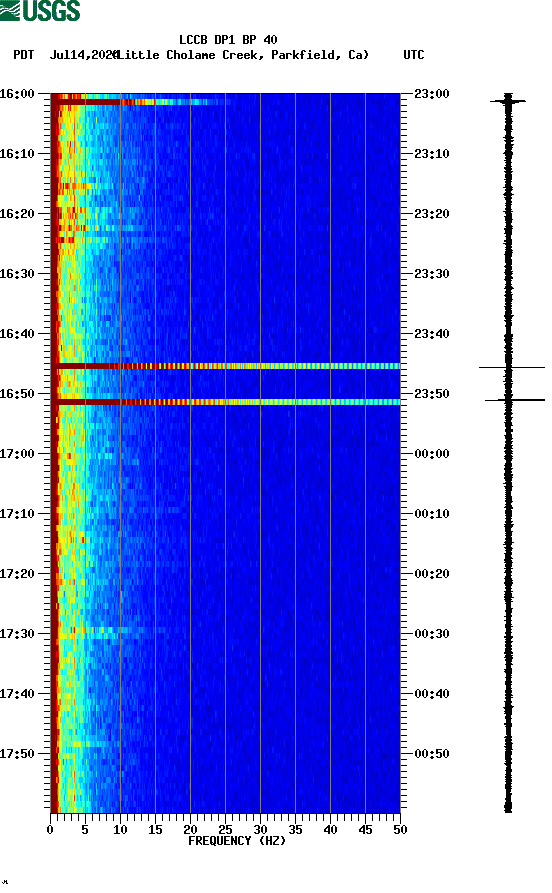
Task: Click the '17:00' PDT time label
Action: coord(17,454)
